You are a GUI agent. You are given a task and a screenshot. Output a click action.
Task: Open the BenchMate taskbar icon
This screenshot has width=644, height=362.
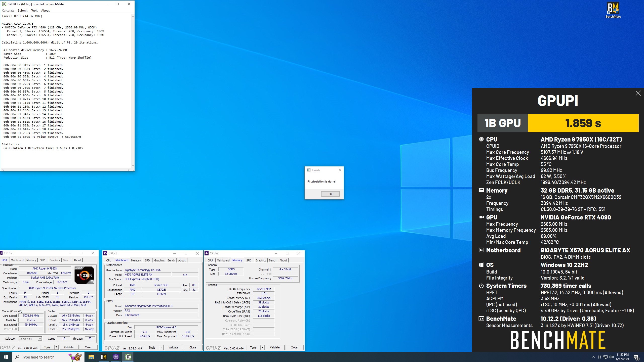pos(103,357)
